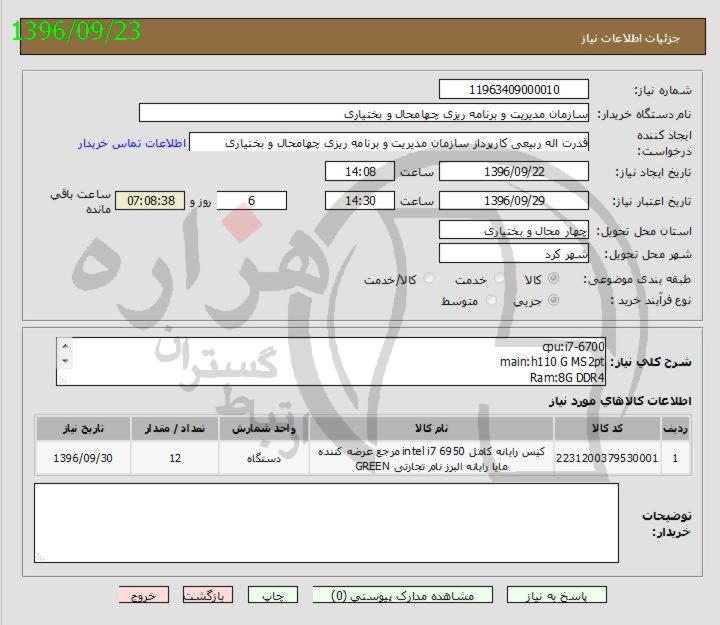Click the ردیف column header

coord(675,428)
